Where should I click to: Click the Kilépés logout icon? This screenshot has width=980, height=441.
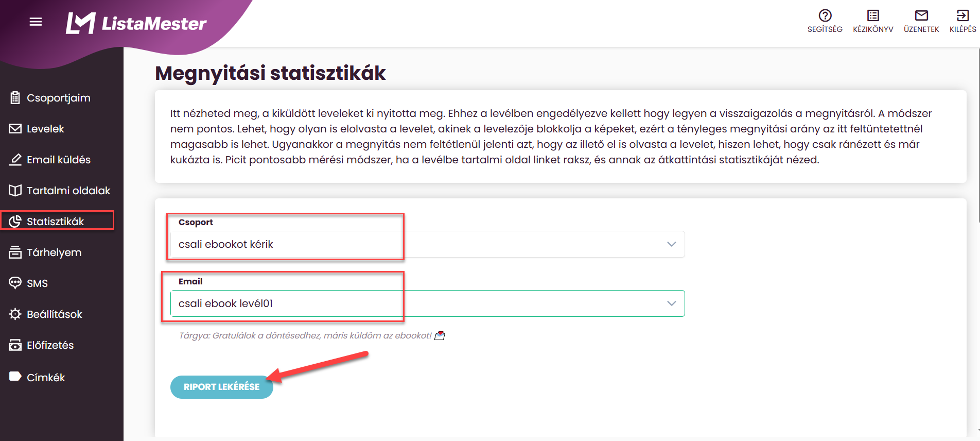(962, 15)
